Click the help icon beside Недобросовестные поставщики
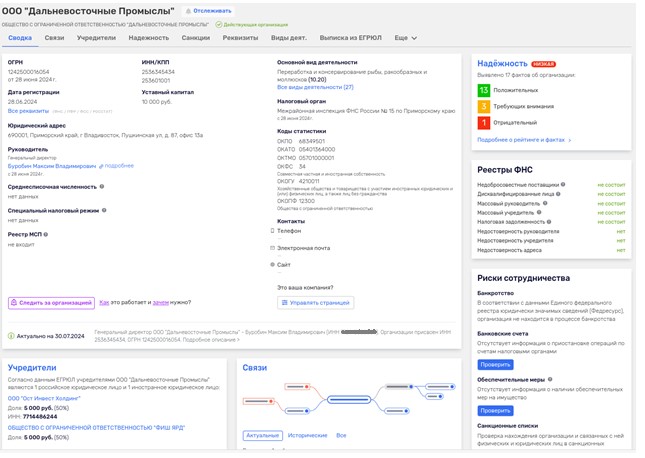645x458 pixels. click(563, 184)
